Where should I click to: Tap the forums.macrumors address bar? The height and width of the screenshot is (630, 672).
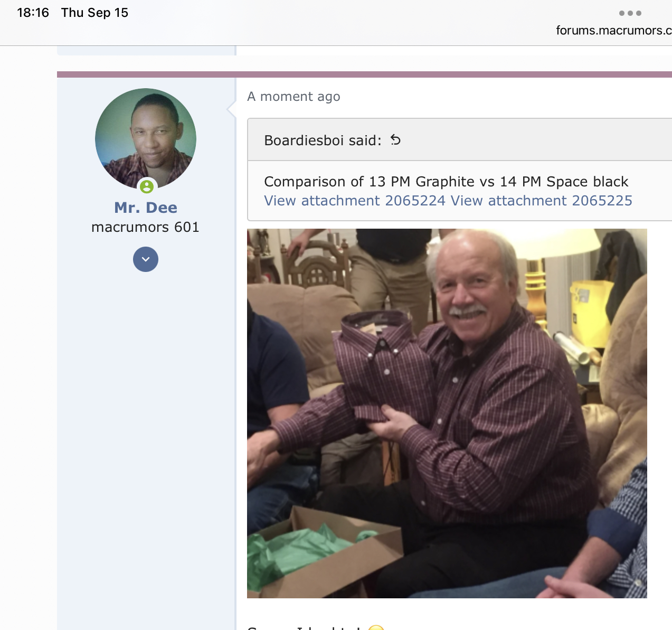click(613, 30)
